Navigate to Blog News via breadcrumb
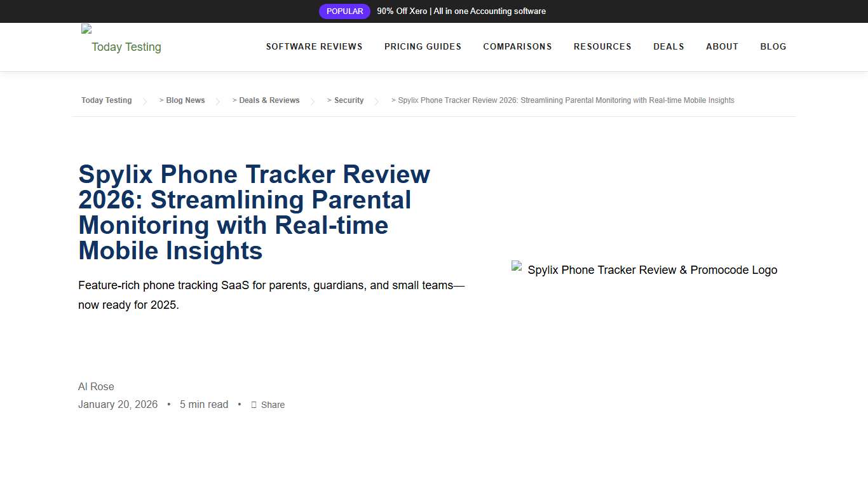 click(x=185, y=100)
